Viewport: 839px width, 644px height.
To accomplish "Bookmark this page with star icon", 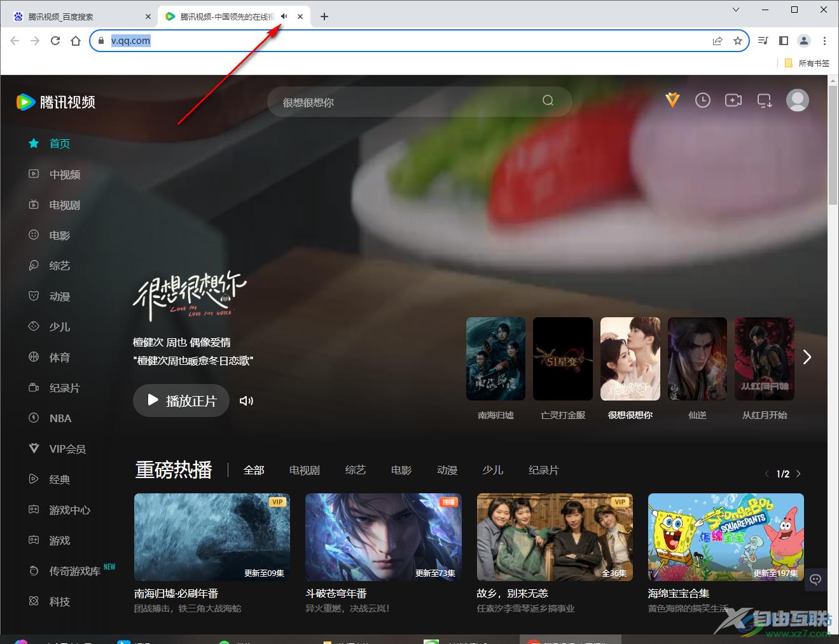I will click(x=738, y=41).
